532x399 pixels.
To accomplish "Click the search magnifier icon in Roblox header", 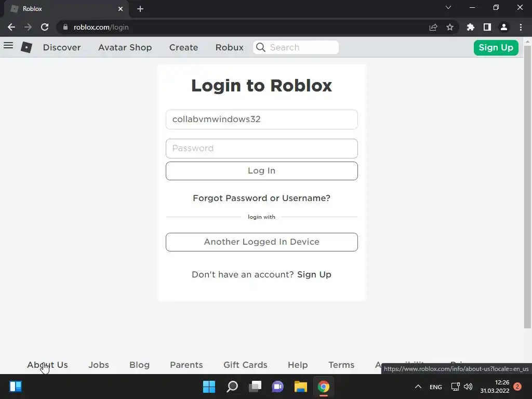I will pyautogui.click(x=261, y=47).
